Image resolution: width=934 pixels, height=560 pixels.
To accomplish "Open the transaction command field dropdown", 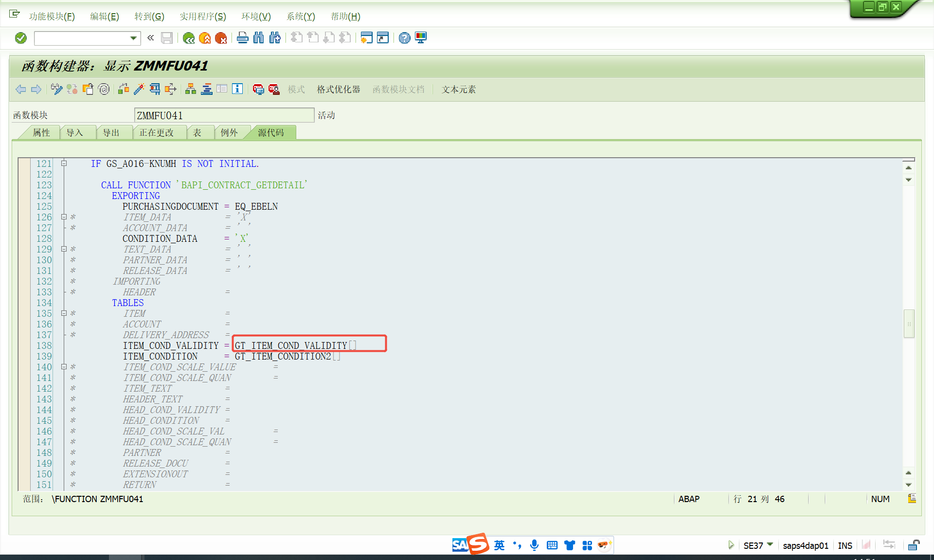I will [x=133, y=38].
